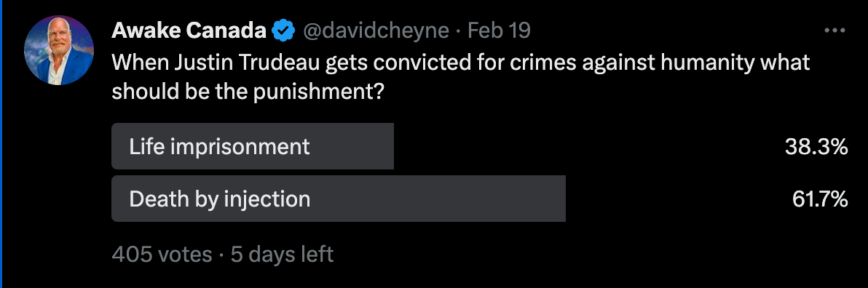
Task: Select the Life imprisonment poll label
Action: click(x=219, y=146)
